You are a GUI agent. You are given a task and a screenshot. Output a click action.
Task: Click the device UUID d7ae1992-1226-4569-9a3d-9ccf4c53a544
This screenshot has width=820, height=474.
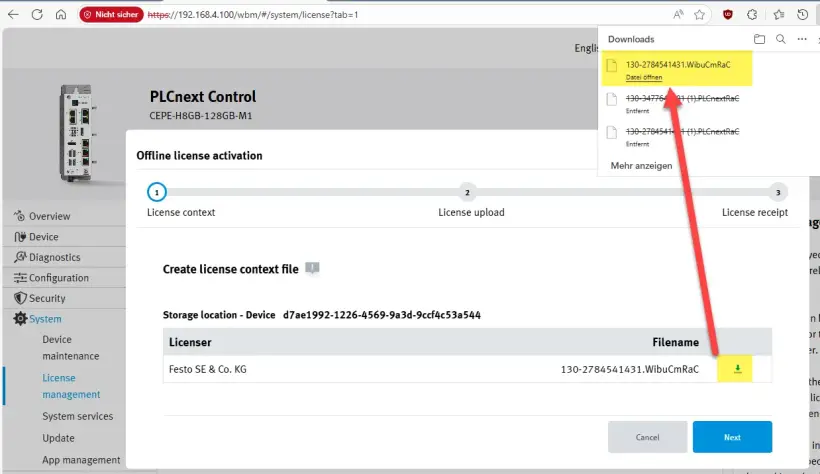pyautogui.click(x=382, y=315)
